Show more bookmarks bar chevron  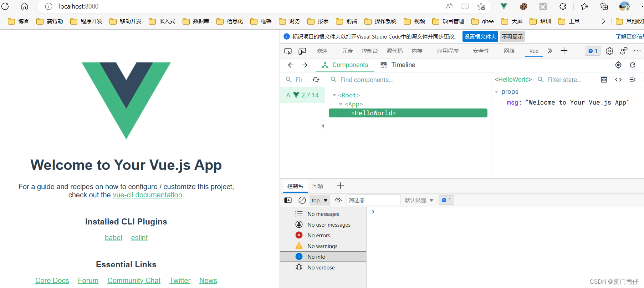click(x=603, y=21)
